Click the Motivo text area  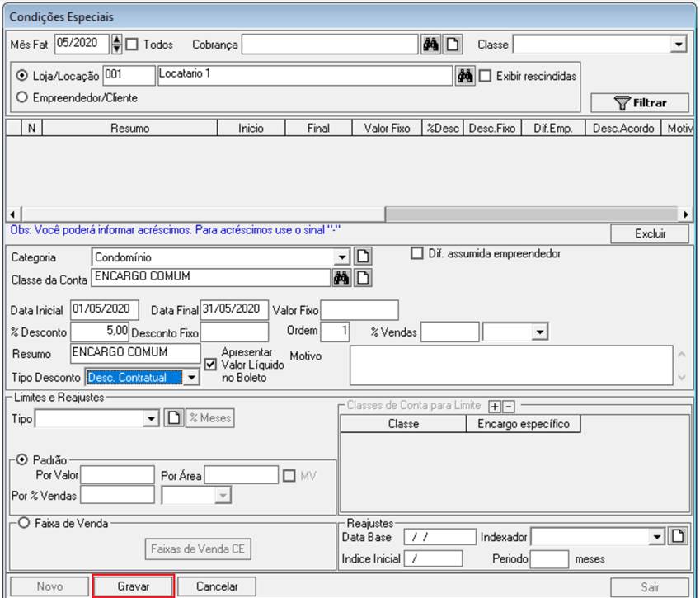point(511,365)
